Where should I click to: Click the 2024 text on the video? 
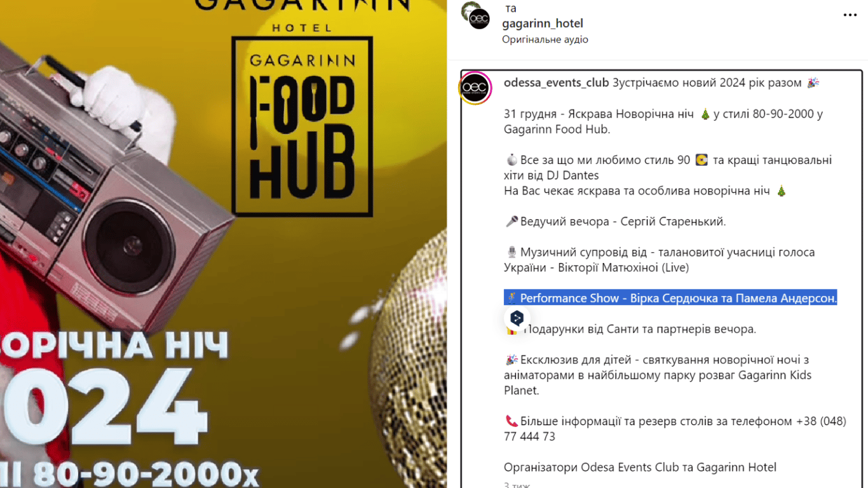click(105, 405)
